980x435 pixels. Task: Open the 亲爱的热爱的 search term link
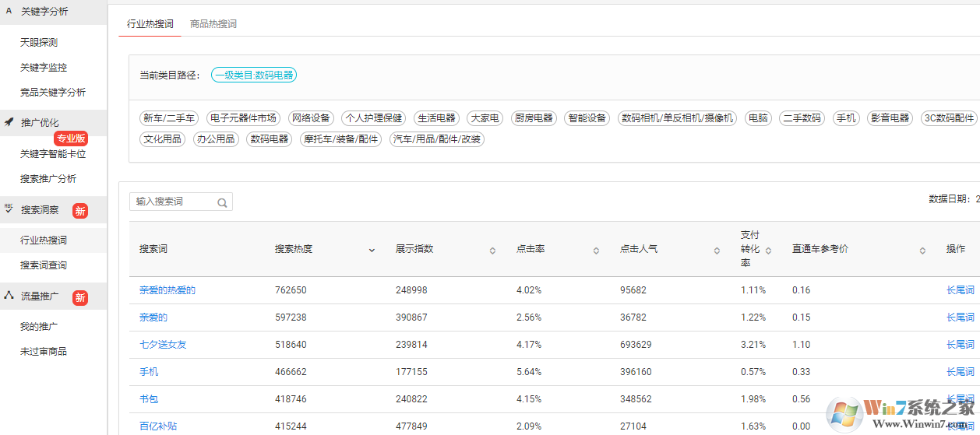[167, 290]
